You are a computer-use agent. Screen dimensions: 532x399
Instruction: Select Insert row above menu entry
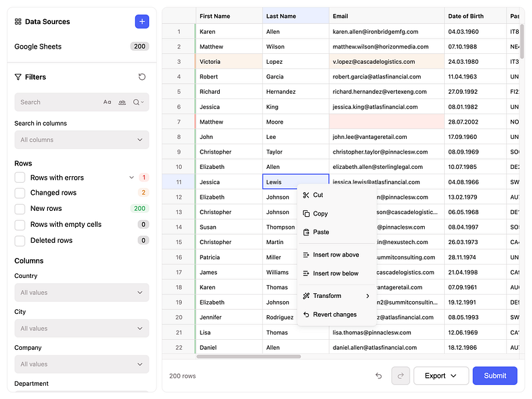click(336, 255)
